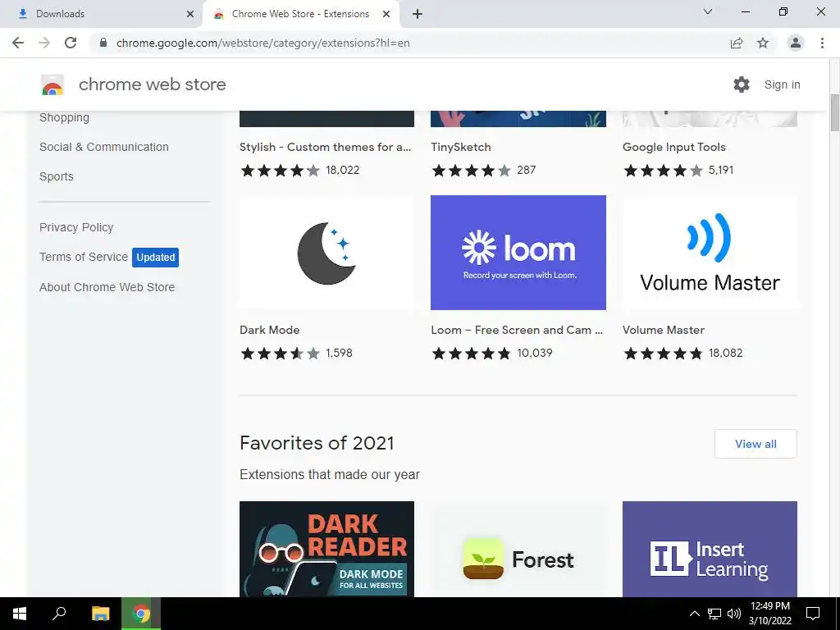This screenshot has height=630, width=840.
Task: View all Favorites of 2021
Action: (x=756, y=444)
